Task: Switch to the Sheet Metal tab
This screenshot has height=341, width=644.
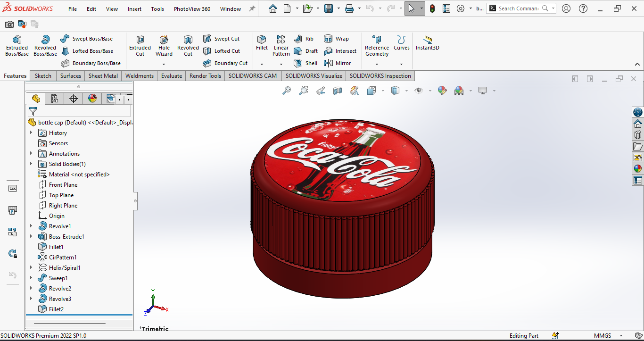Action: [103, 76]
